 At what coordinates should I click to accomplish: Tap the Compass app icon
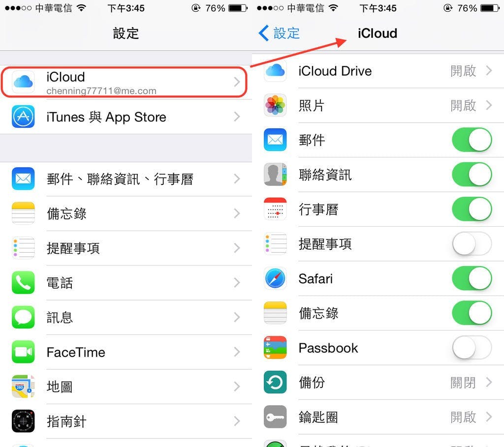click(23, 421)
